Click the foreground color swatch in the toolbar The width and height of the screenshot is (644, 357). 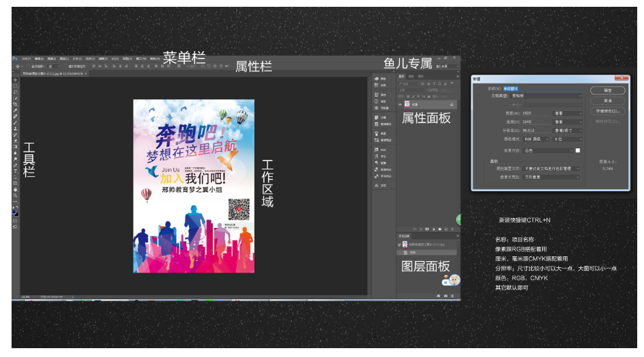click(14, 211)
